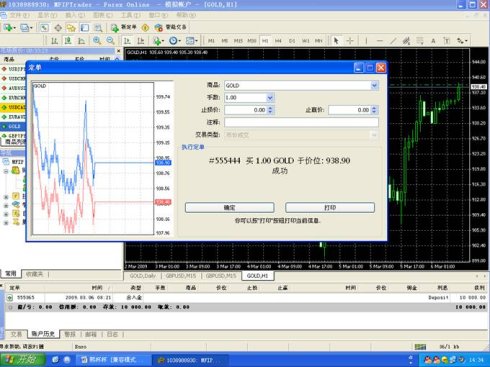Select the crosshair tool
This screenshot has width=490, height=367.
click(x=350, y=41)
